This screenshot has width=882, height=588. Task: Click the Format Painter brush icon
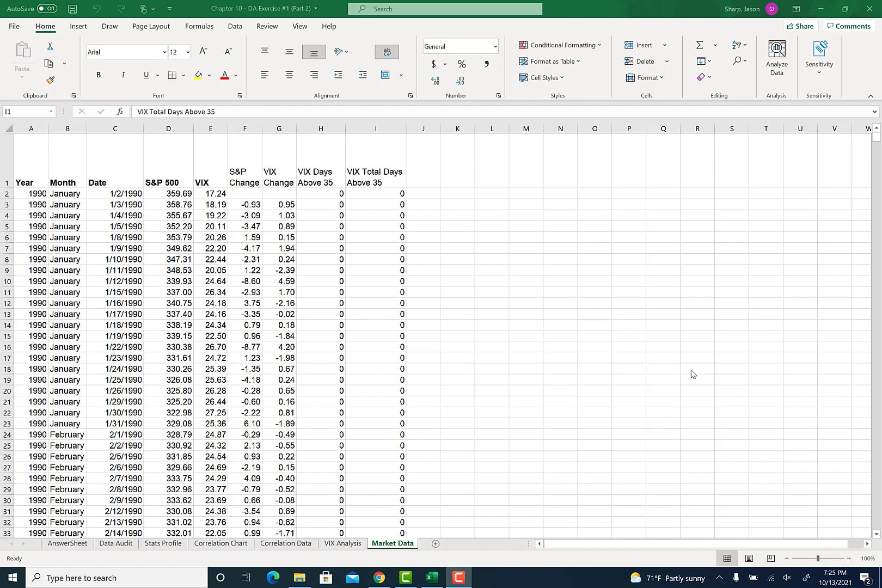50,80
